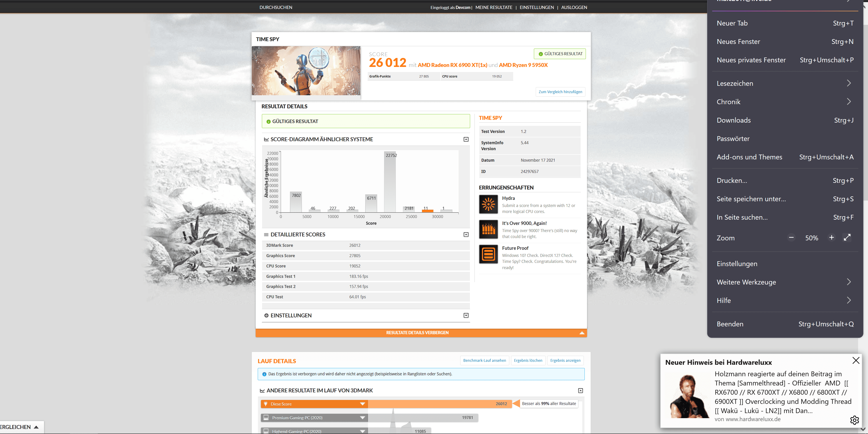Open the Premium-Gaming-PC (2020) dropdown
This screenshot has height=434, width=868.
pos(363,417)
